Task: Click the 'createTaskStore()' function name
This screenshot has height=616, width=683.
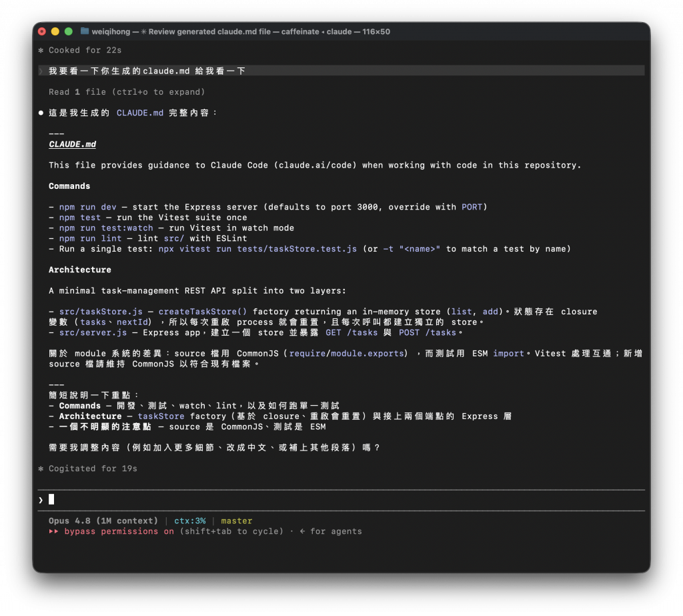Action: coord(203,312)
